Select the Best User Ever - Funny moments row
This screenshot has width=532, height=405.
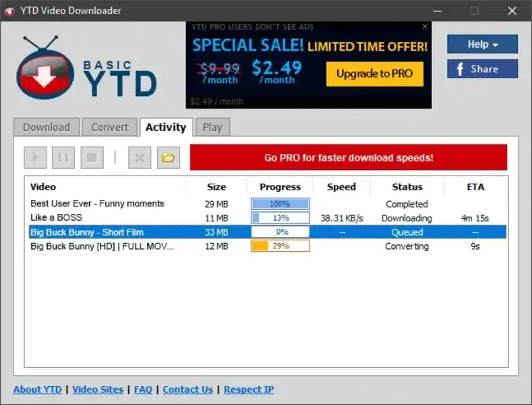coord(97,204)
